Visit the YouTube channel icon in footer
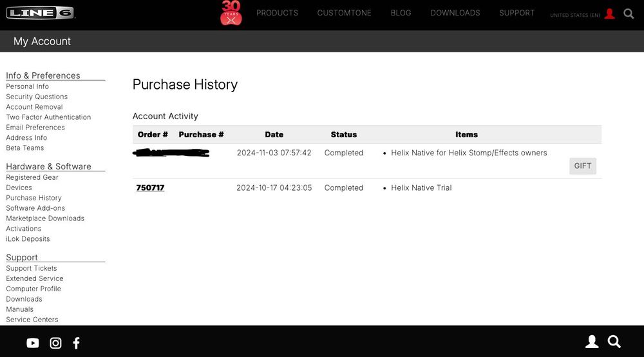Viewport: 644px width, 357px height. point(33,343)
